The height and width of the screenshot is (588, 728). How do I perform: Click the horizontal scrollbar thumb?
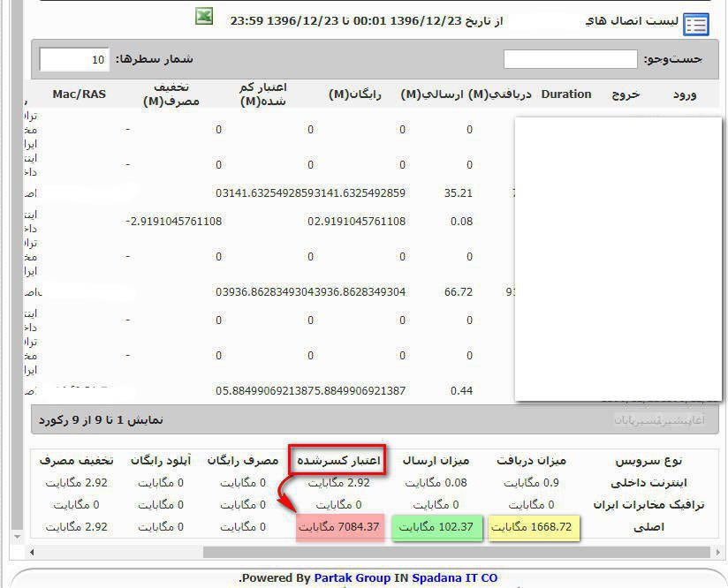point(455,553)
